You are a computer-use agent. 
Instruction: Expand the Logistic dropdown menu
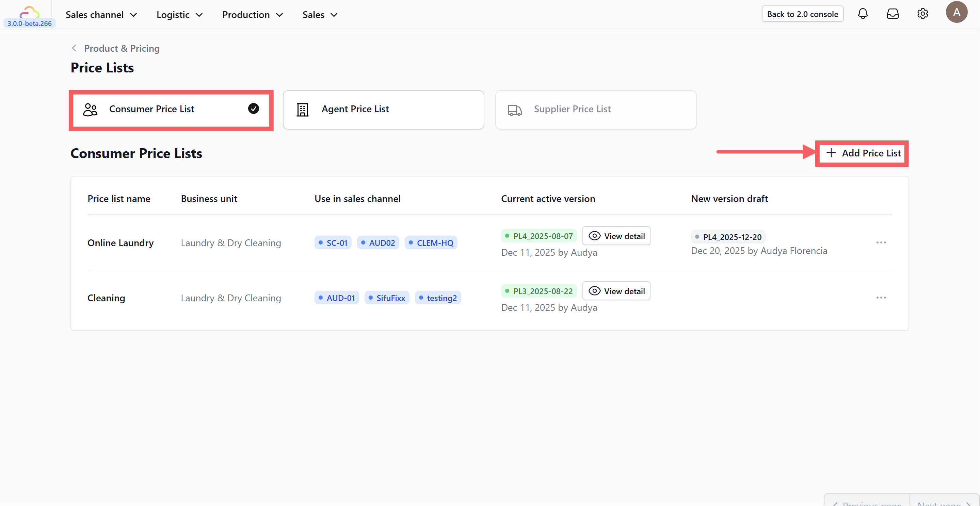(179, 15)
